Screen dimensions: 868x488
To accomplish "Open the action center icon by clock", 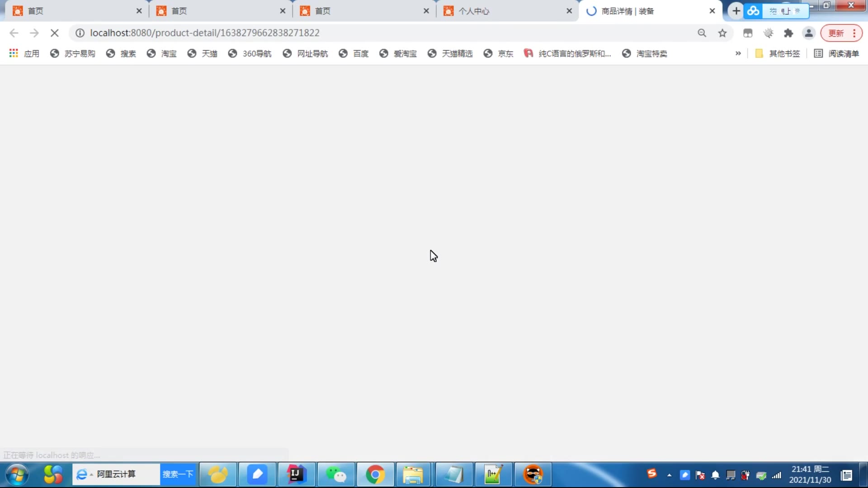I will pyautogui.click(x=847, y=475).
